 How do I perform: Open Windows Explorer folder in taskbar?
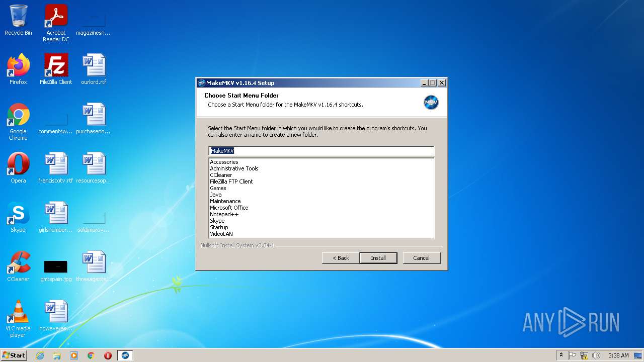click(x=57, y=355)
